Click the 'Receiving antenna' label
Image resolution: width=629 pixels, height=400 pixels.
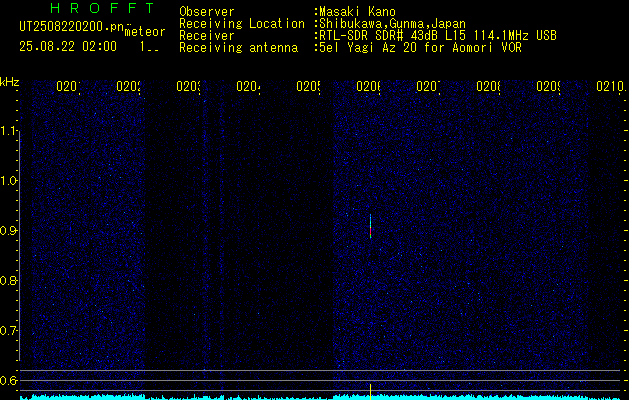pos(238,48)
